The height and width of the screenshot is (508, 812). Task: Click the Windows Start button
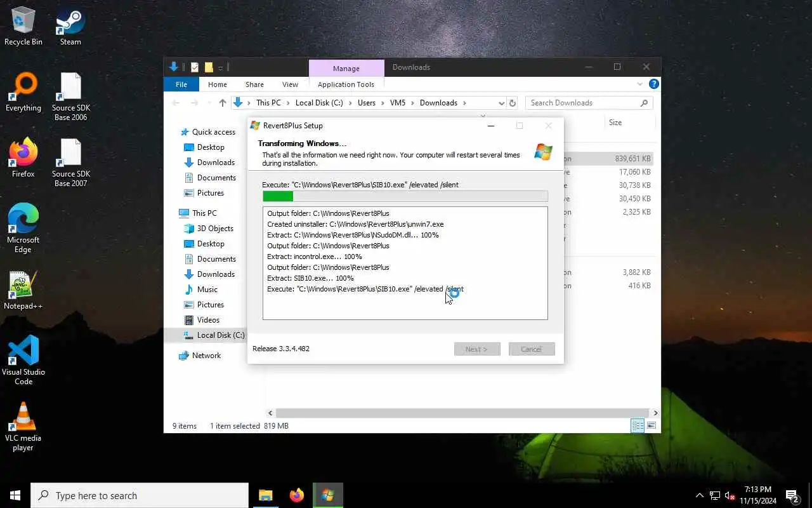click(15, 495)
